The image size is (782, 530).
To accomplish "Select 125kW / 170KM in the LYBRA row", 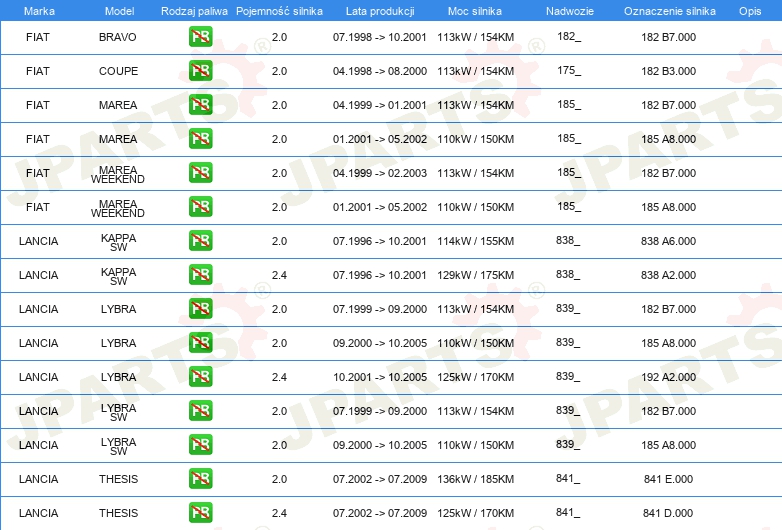I will 475,377.
